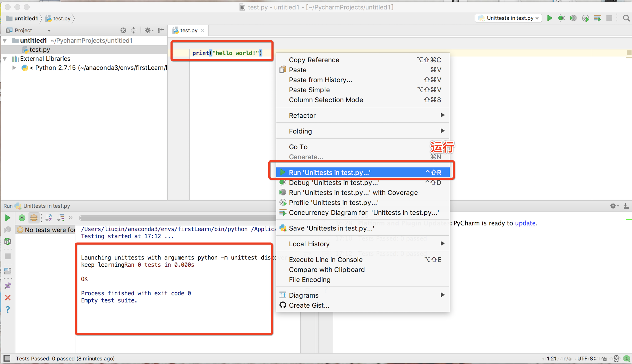This screenshot has height=364, width=632.
Task: Expand the Python 2.7.15 library node
Action: coord(14,68)
